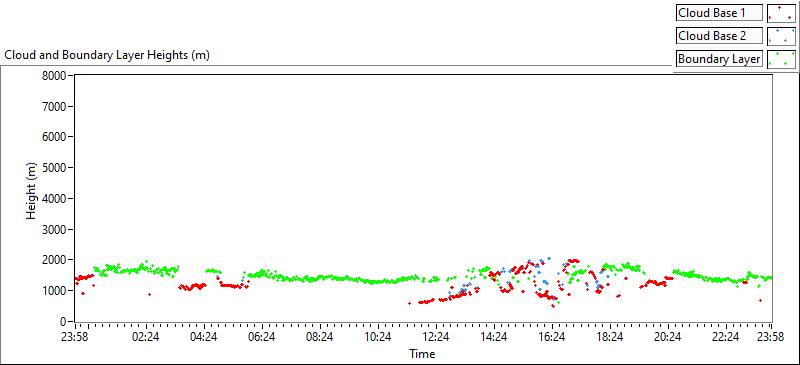Screen dimensions: 800x365
Task: Click the chart title Cloud and Boundary Layer Heights
Action: pyautogui.click(x=107, y=55)
